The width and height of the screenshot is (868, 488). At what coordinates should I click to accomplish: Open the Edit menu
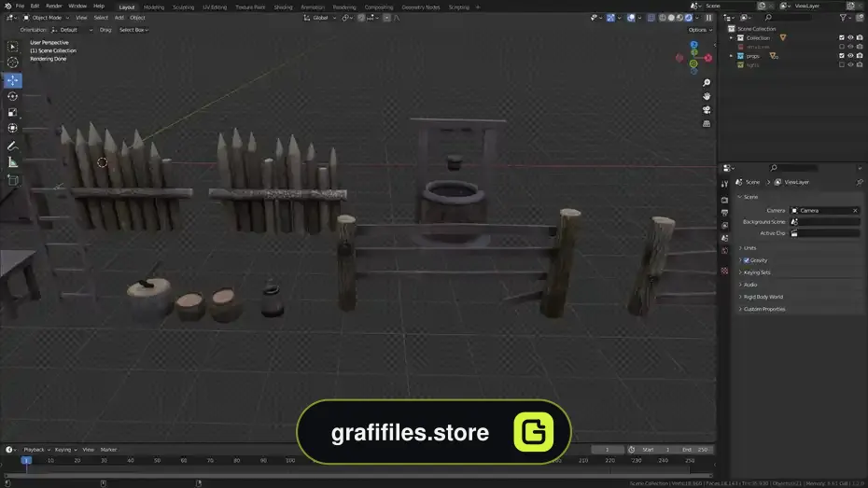tap(35, 7)
